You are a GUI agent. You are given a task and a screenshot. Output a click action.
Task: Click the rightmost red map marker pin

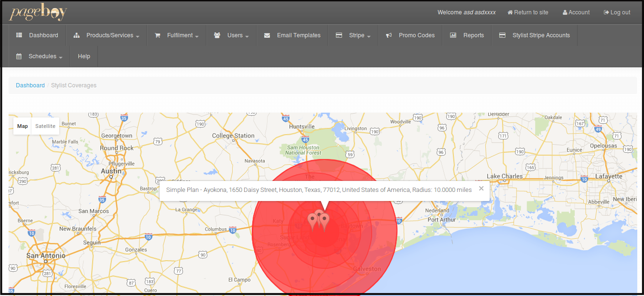(x=325, y=221)
